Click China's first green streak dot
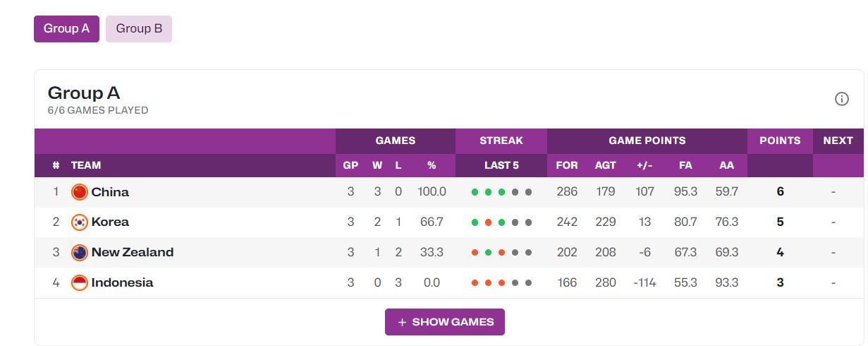 point(475,192)
